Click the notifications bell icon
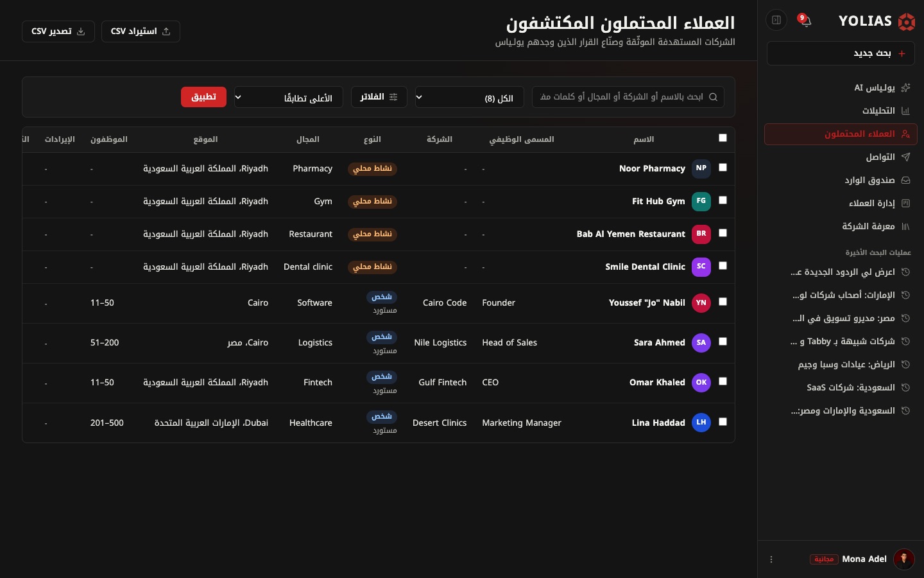 (806, 21)
